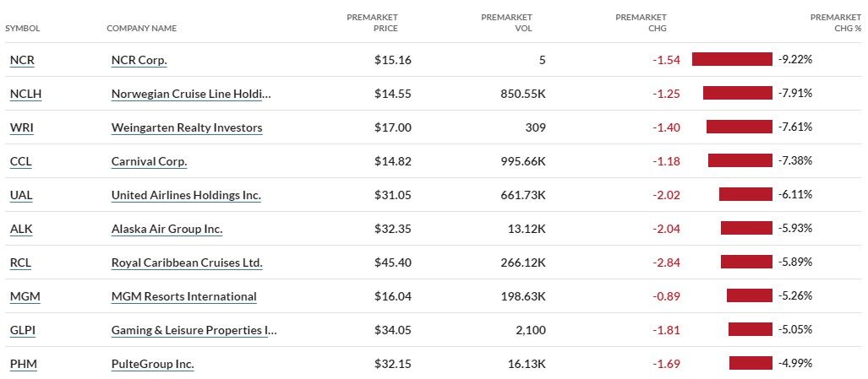Sort by Premarket Price column header
The height and width of the screenshot is (379, 868).
[x=373, y=23]
